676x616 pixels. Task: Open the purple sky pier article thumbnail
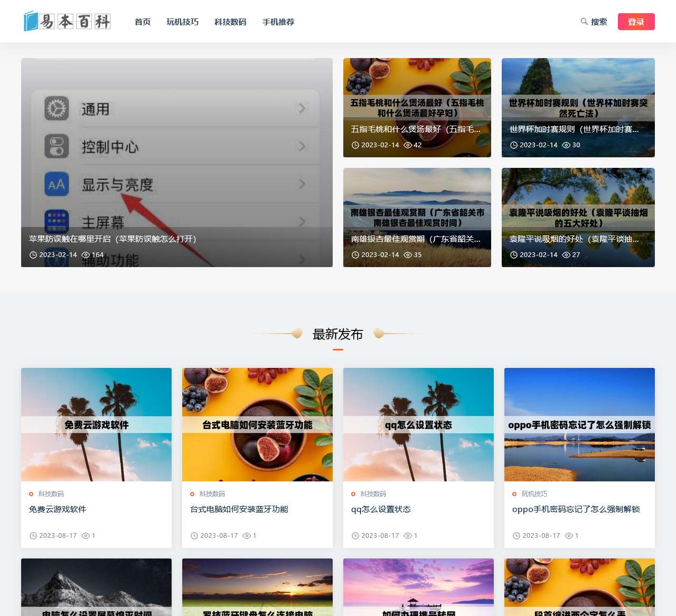tap(418, 587)
